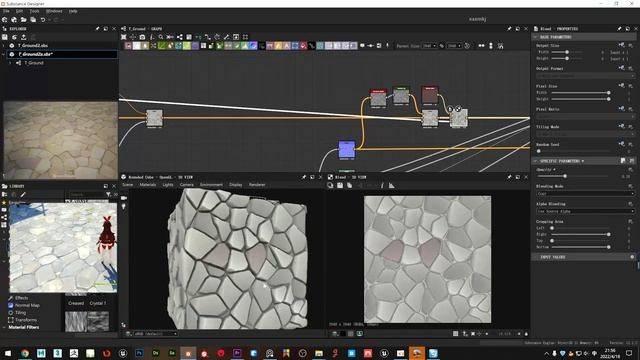
Task: Click the histogram icon in 2D view toolbar
Action: [392, 185]
